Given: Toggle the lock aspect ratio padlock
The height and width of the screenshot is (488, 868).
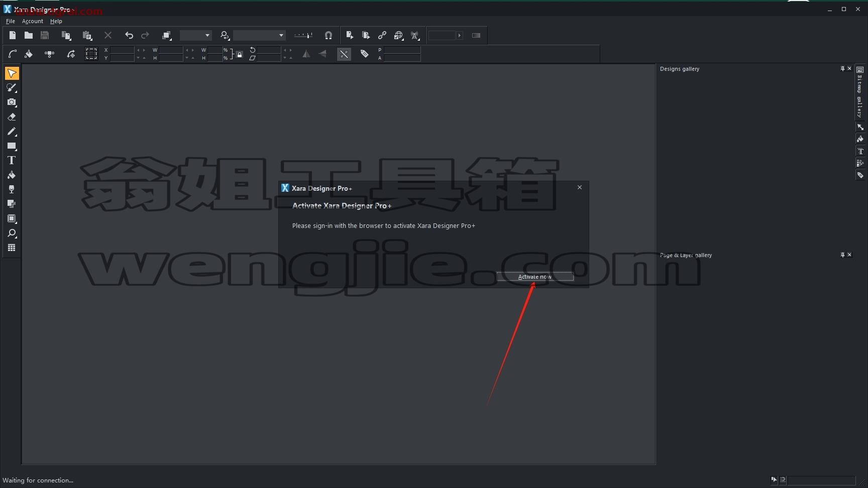Looking at the screenshot, I should 240,54.
